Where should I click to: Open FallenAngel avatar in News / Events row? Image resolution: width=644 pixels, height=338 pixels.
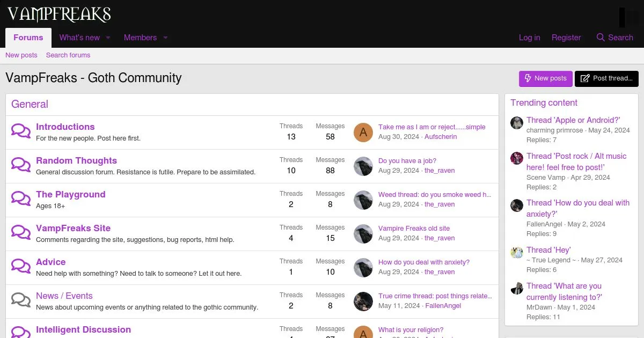(363, 302)
